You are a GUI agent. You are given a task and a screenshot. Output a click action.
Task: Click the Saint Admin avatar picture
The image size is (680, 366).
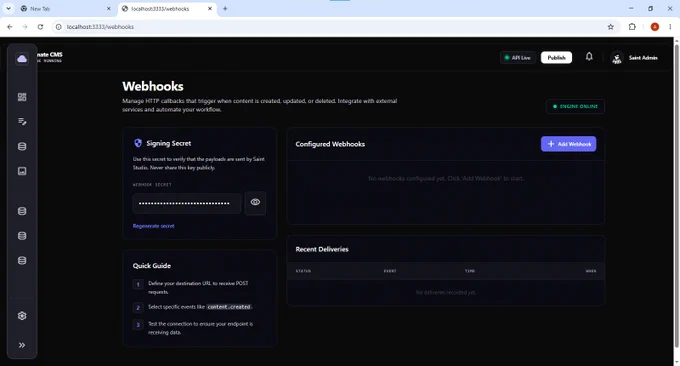[x=617, y=58]
